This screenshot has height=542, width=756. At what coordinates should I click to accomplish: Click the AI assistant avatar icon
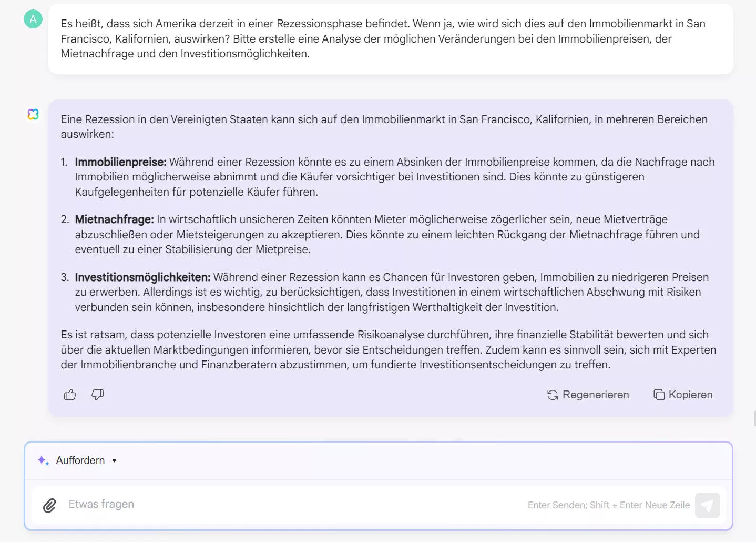(x=33, y=114)
